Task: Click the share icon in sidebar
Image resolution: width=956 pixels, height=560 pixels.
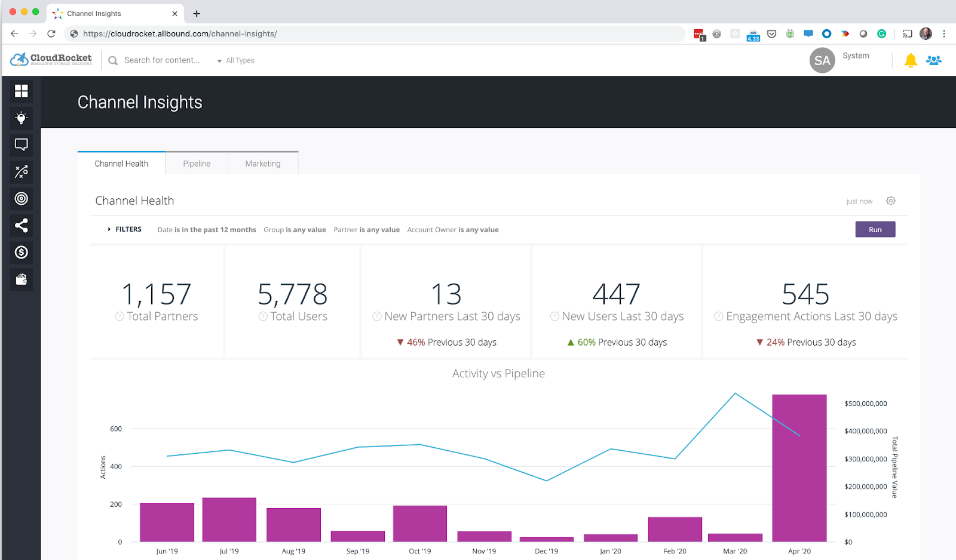Action: click(22, 226)
